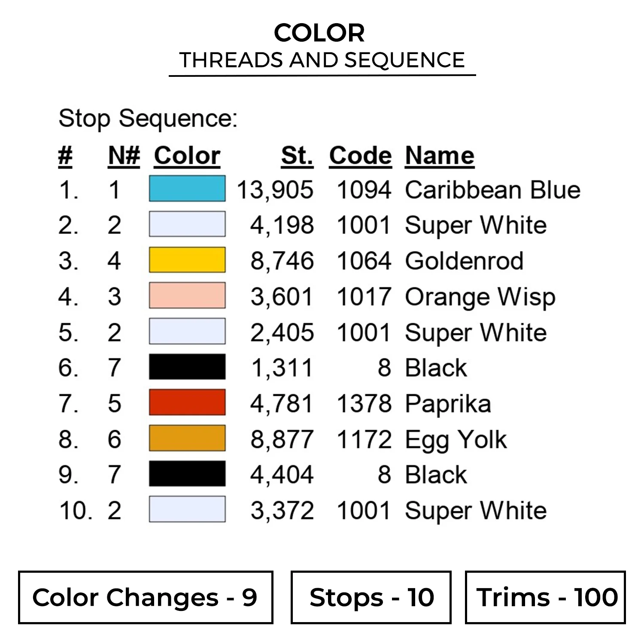Pick the Paprika red swatch

tap(187, 403)
